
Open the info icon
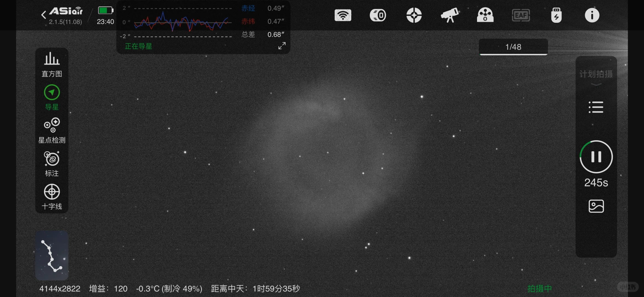coord(592,15)
